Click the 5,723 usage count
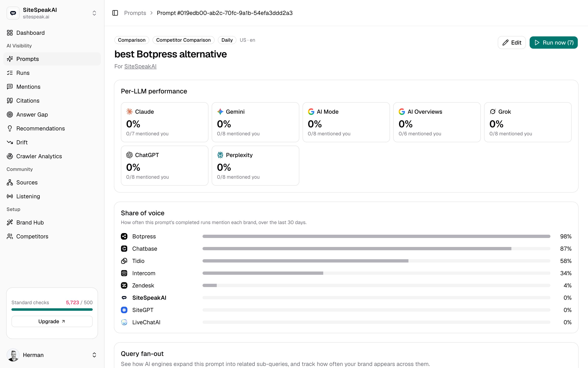This screenshot has width=588, height=368. [72, 302]
